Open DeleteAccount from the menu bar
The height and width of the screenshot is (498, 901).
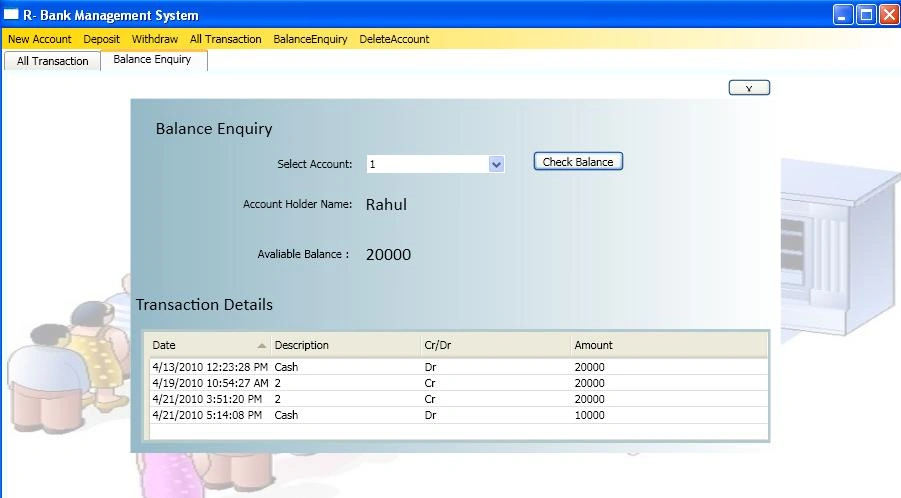coord(394,39)
